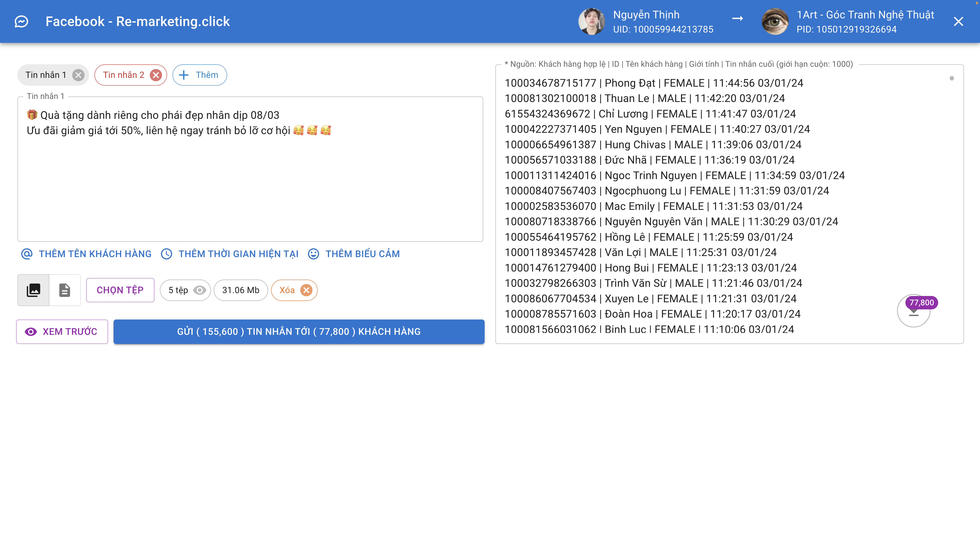The image size is (980, 551).
Task: Switch to document file attachment mode
Action: tap(65, 290)
